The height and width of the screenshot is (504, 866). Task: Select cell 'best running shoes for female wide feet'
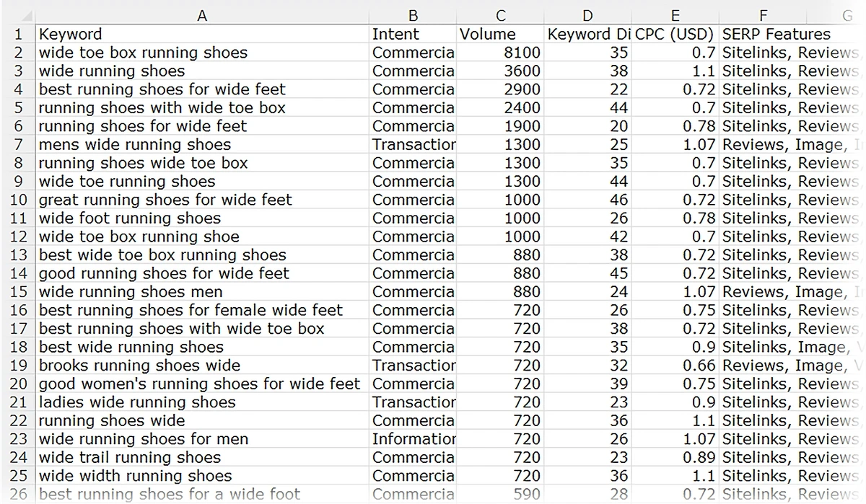pos(202,310)
